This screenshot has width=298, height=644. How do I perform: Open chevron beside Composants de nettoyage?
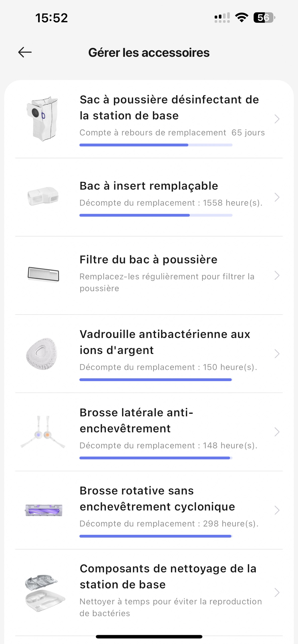point(277,592)
